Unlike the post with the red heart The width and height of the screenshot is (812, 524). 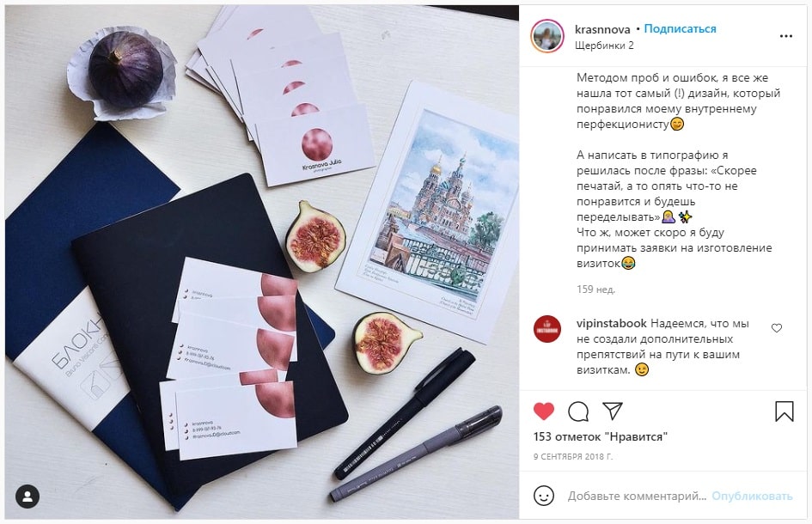544,411
